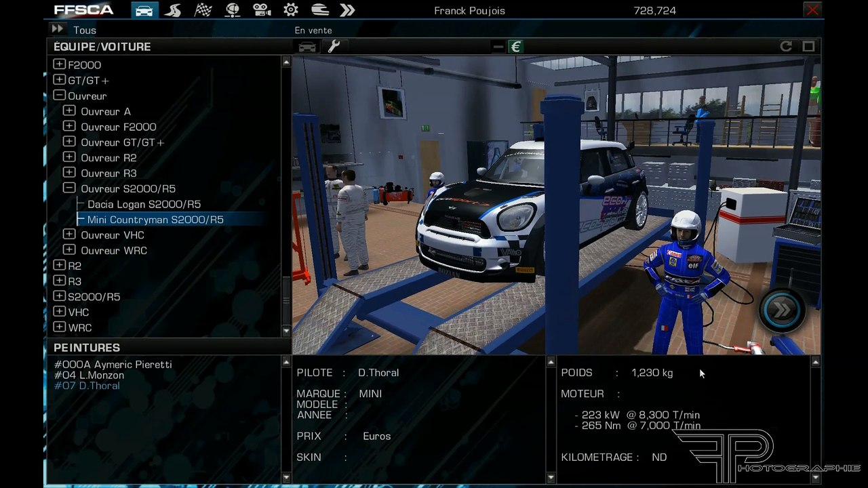
Task: Choose paint #07 D.Thoral
Action: (x=87, y=386)
